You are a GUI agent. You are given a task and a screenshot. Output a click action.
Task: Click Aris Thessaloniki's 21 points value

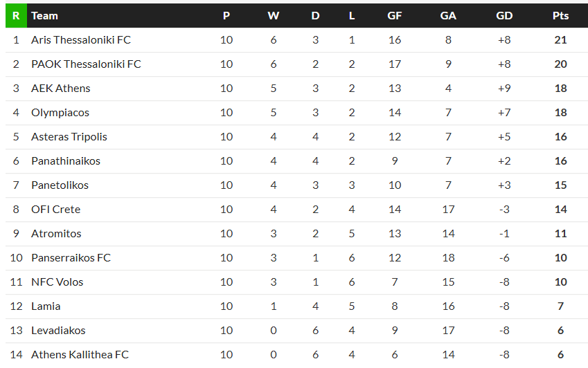(x=560, y=40)
